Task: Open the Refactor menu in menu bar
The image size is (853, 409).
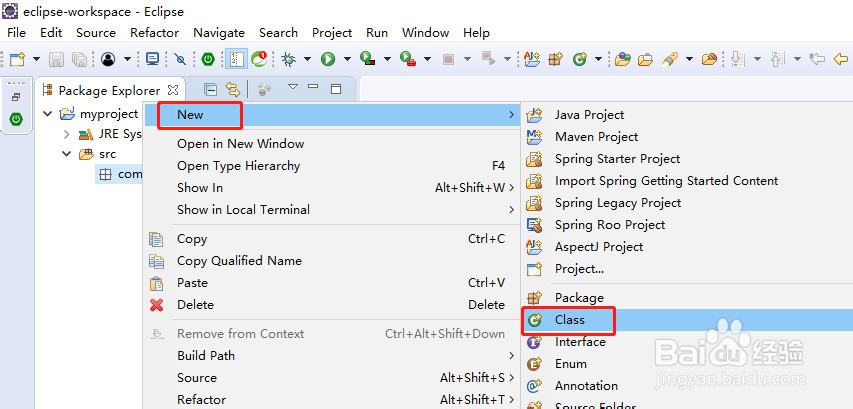Action: pyautogui.click(x=154, y=33)
